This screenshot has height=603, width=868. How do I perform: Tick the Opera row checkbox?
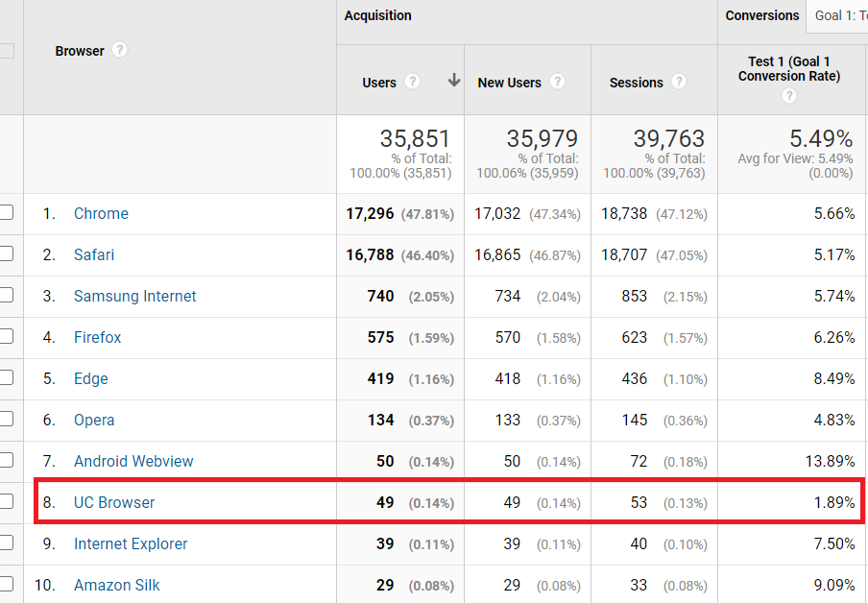(x=6, y=420)
